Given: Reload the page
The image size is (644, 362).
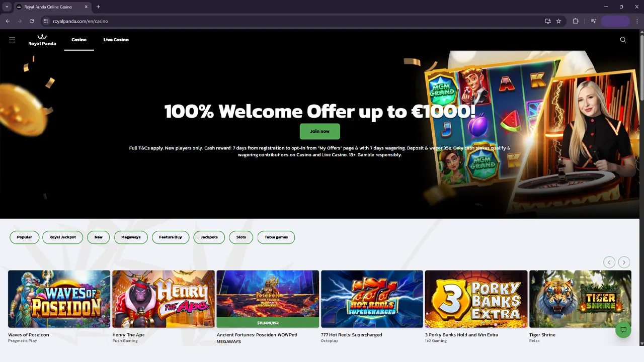Looking at the screenshot, I should 32,21.
